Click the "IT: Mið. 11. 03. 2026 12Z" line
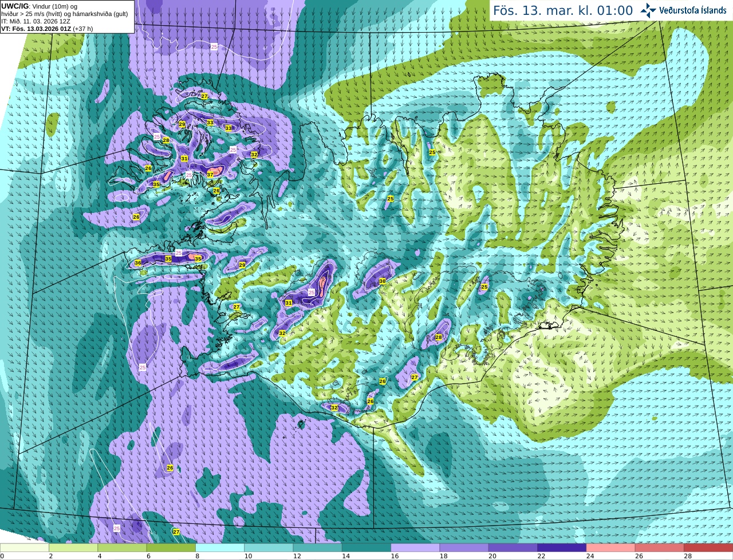The width and height of the screenshot is (733, 560). click(x=36, y=21)
